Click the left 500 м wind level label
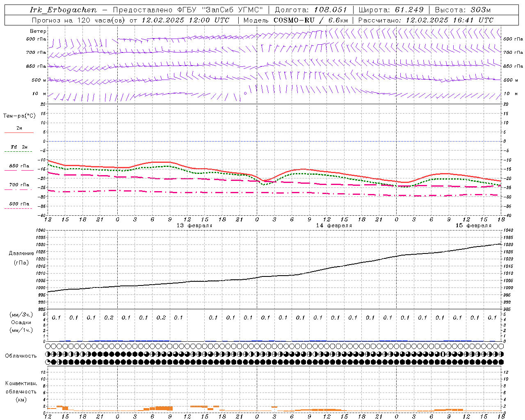The width and height of the screenshot is (525, 420). (x=39, y=80)
